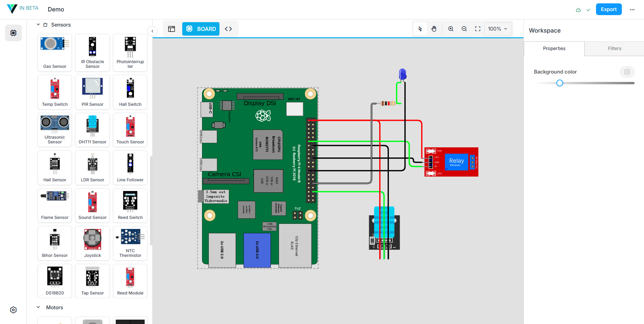This screenshot has width=644, height=324.
Task: Collapse the Motors category
Action: coord(38,307)
